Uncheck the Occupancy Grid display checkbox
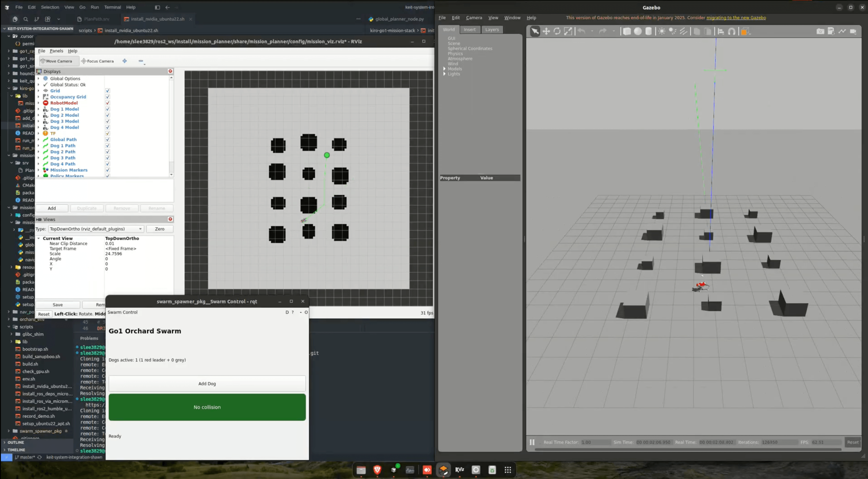 pos(108,97)
